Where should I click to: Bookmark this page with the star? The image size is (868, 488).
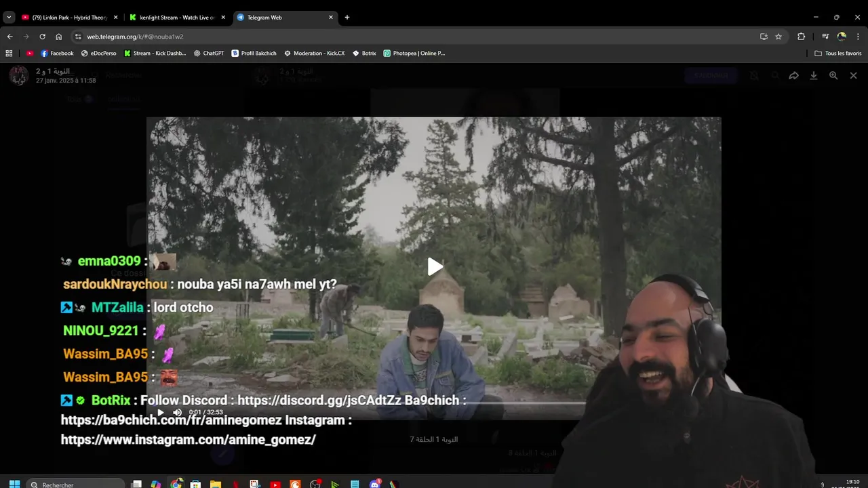tap(778, 37)
